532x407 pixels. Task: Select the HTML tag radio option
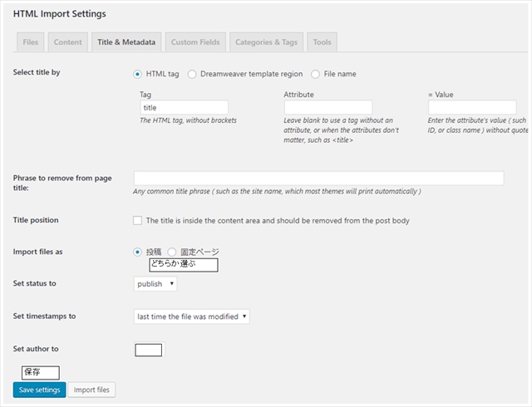coord(138,74)
